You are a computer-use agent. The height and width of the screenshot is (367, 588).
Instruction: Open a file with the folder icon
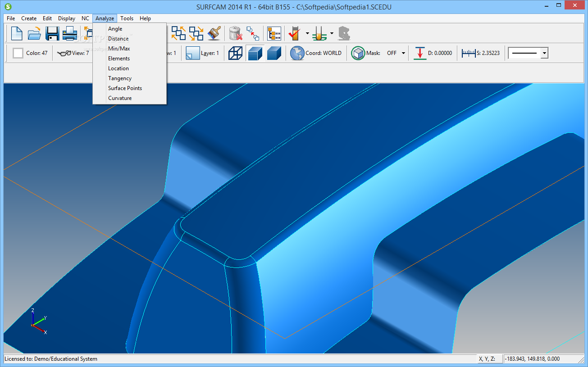pos(34,33)
